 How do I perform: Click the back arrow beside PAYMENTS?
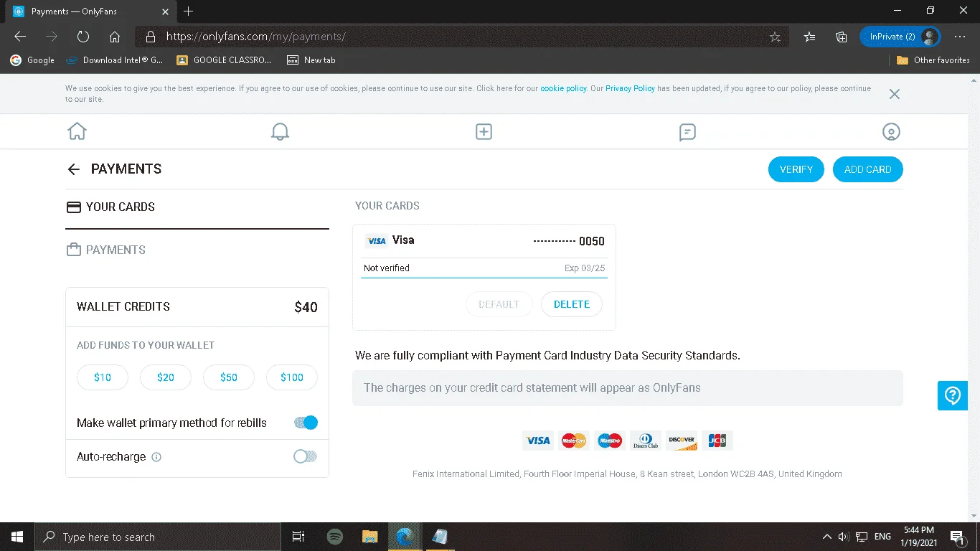tap(73, 169)
